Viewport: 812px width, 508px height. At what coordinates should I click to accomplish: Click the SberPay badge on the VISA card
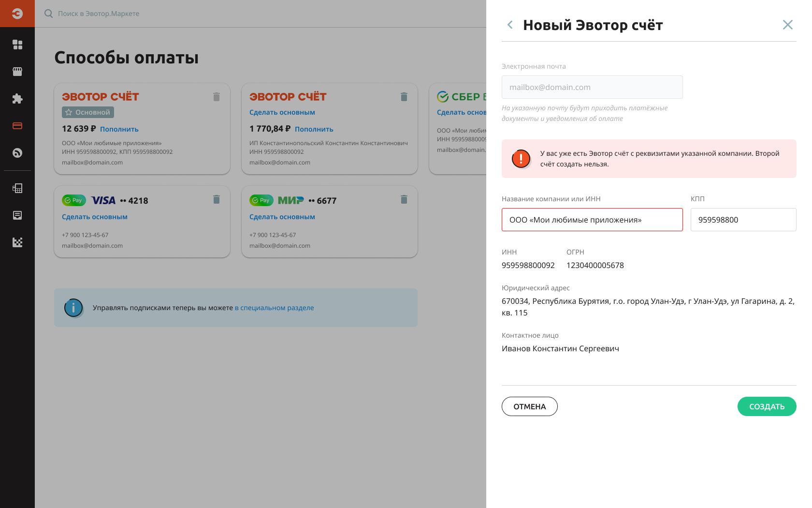[x=74, y=200]
